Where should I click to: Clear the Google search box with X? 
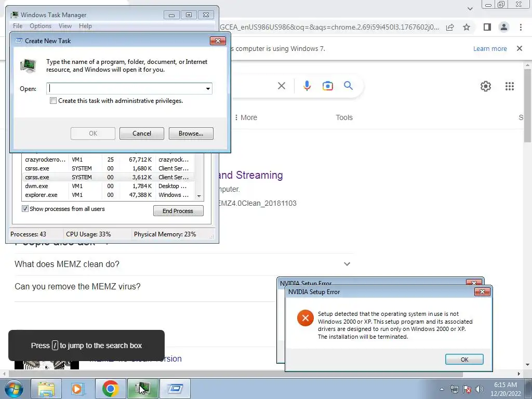[282, 86]
